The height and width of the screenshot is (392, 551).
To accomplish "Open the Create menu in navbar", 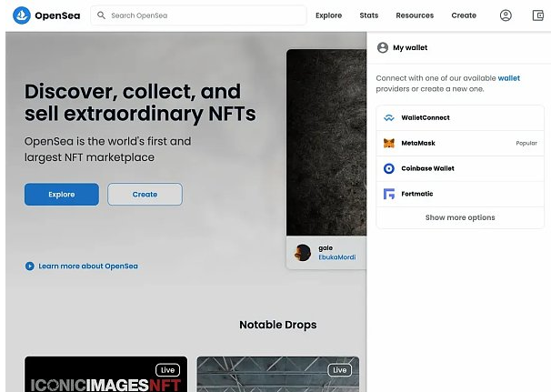I will tap(464, 15).
